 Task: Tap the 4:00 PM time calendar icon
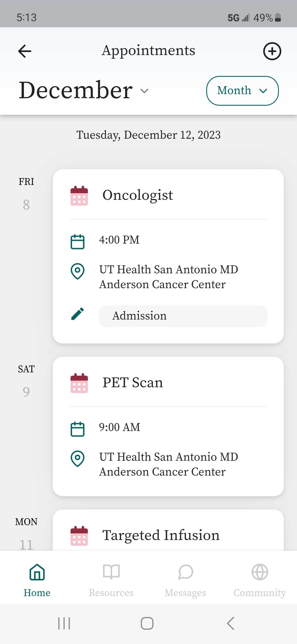tap(78, 242)
